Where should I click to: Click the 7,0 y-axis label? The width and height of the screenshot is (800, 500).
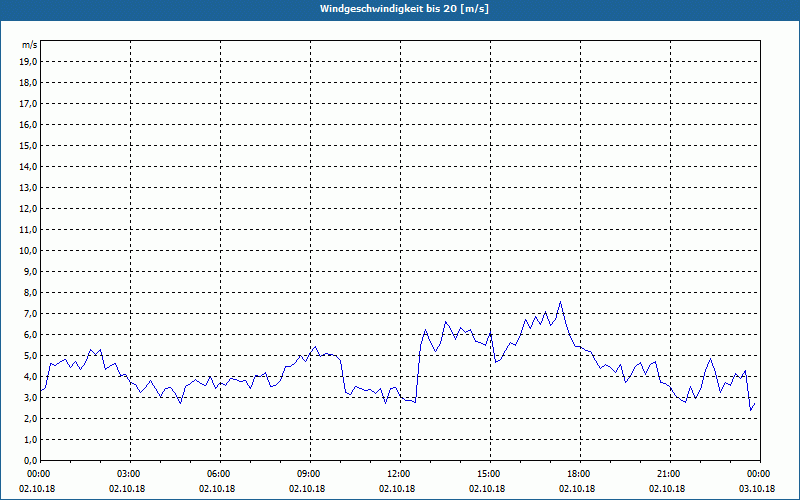(30, 314)
